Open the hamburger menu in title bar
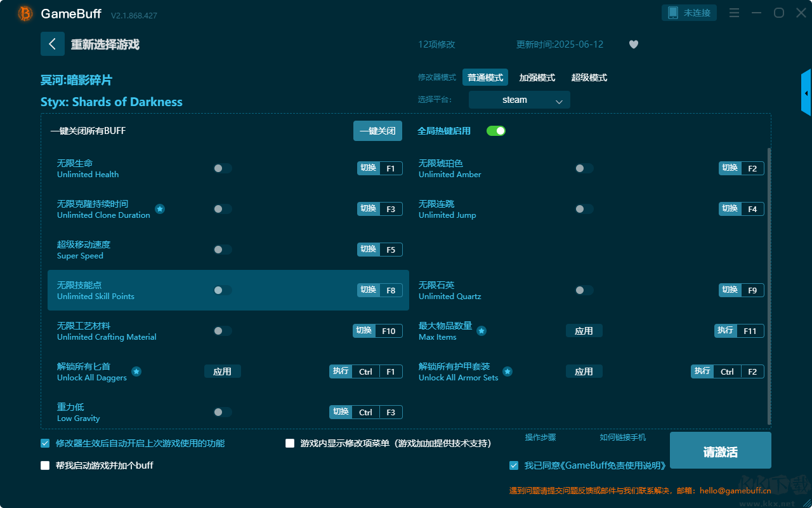812x508 pixels. click(x=734, y=13)
